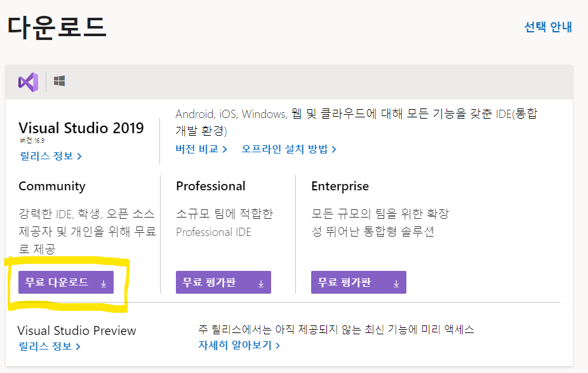The image size is (588, 373).
Task: Click the Community edition heading
Action: tap(51, 186)
